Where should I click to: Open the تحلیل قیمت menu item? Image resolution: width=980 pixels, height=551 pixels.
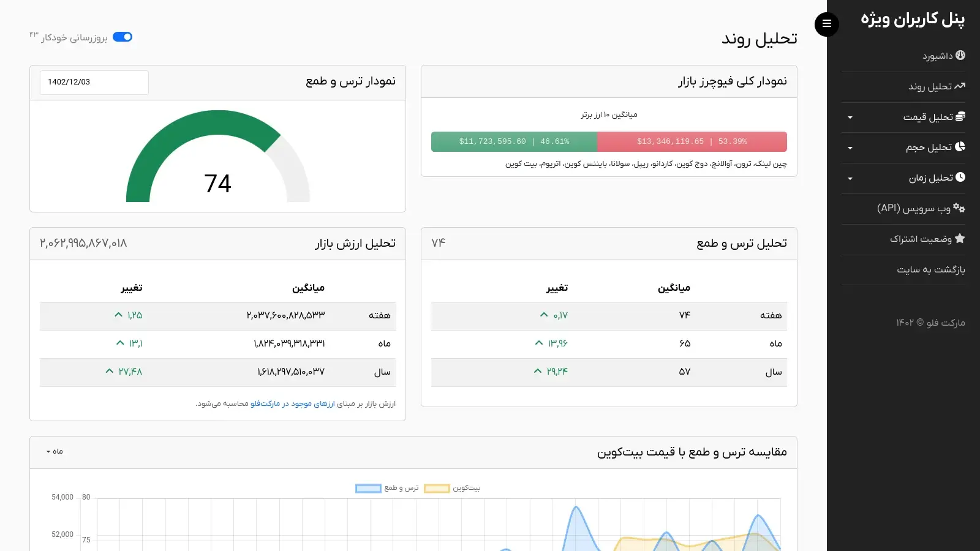(x=903, y=118)
